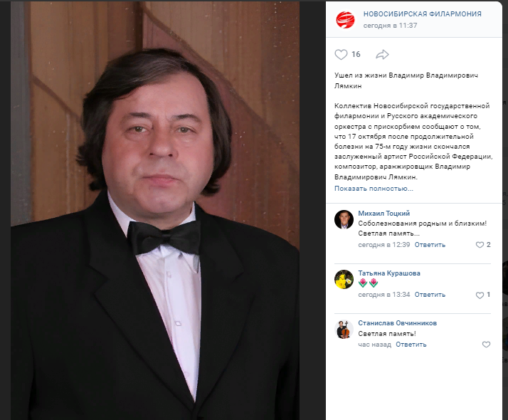This screenshot has height=420, width=508.
Task: Open post timestamp сегодня в 11:37
Action: tap(390, 26)
